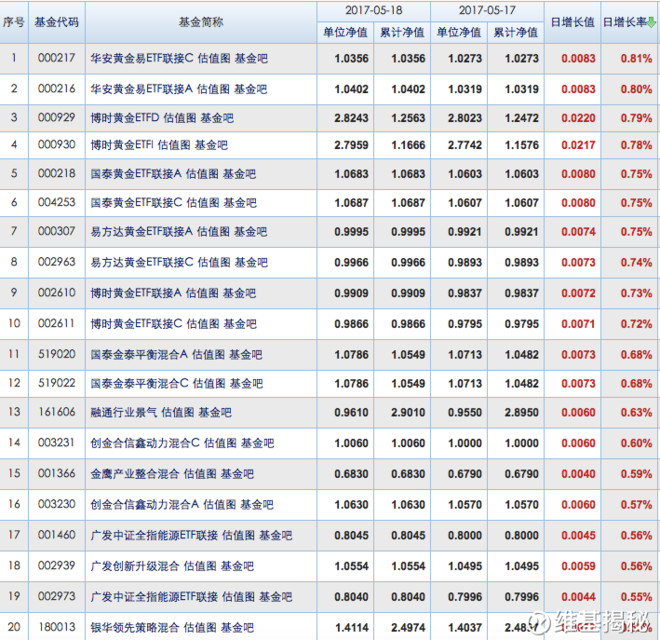The image size is (660, 640).
Task: Click the 基金代码 column header
Action: (x=56, y=22)
